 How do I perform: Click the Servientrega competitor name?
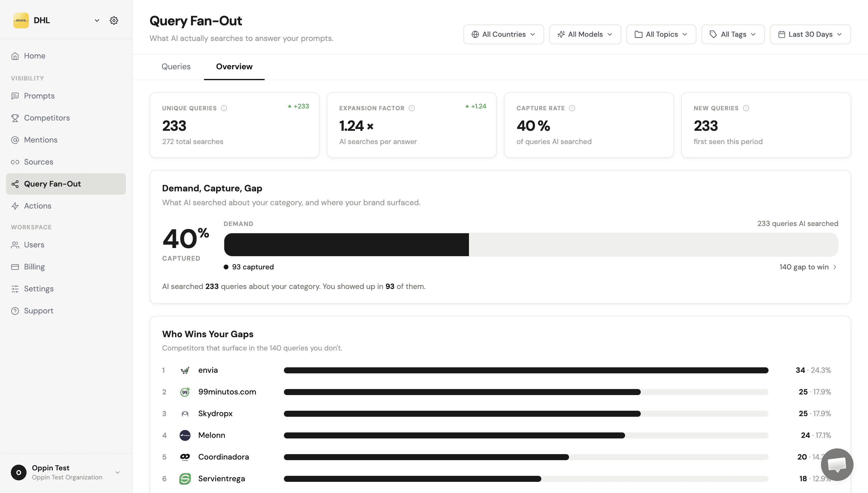pos(222,479)
